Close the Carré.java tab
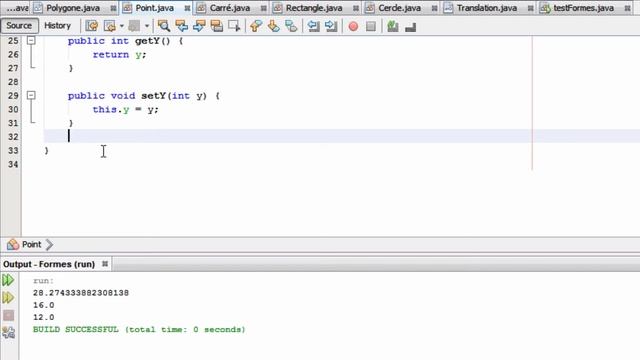Image resolution: width=640 pixels, height=360 pixels. [x=263, y=8]
